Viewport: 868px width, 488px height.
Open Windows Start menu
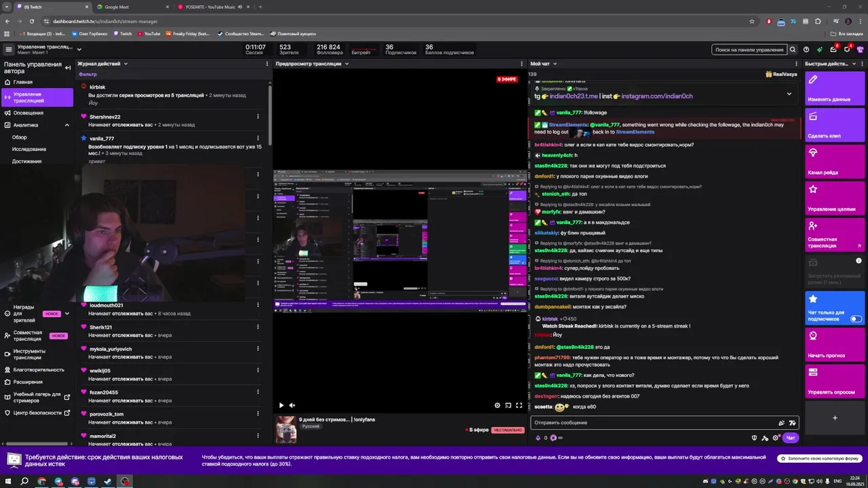[7, 481]
